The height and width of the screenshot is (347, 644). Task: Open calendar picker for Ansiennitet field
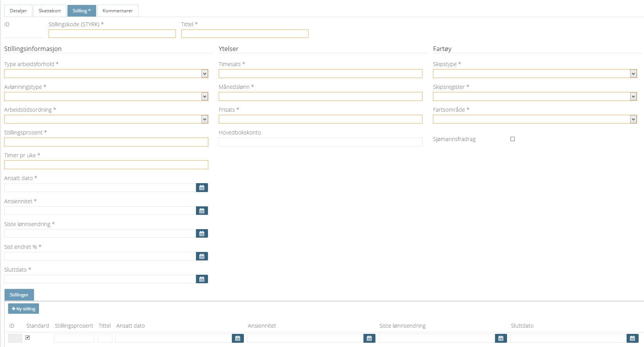coord(202,211)
